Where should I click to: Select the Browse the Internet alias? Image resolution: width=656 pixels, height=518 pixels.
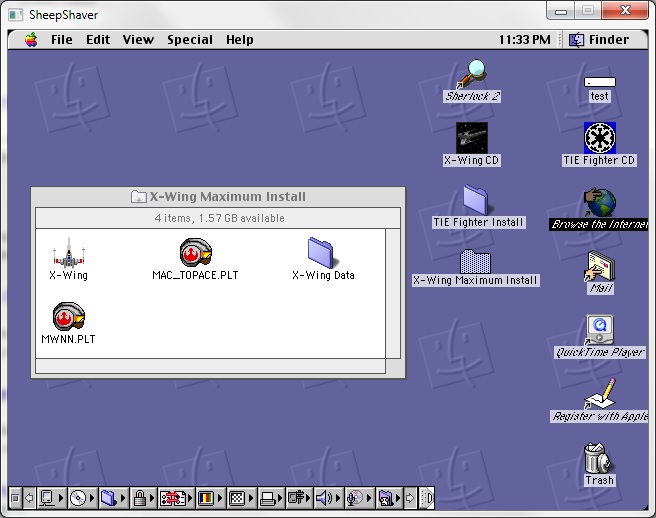[x=600, y=209]
